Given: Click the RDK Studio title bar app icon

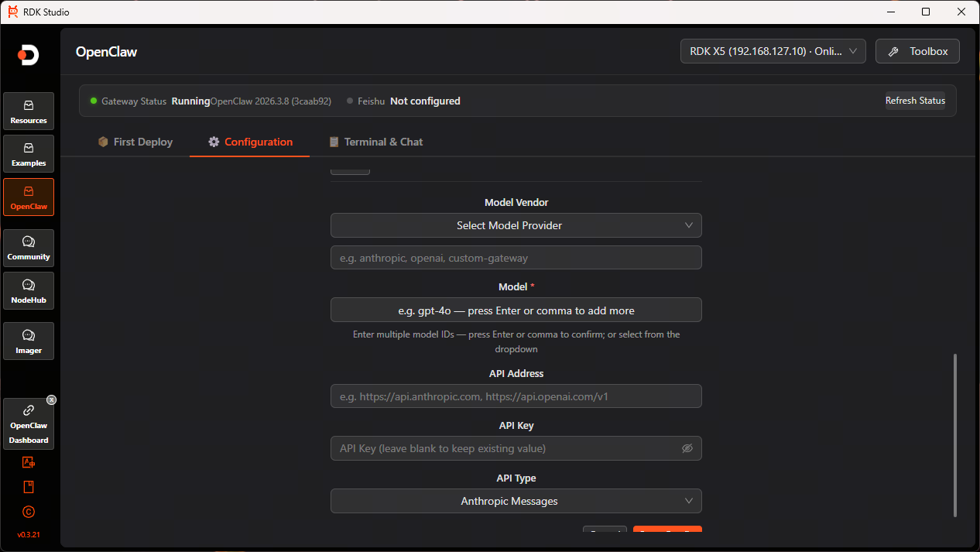Looking at the screenshot, I should pos(13,12).
